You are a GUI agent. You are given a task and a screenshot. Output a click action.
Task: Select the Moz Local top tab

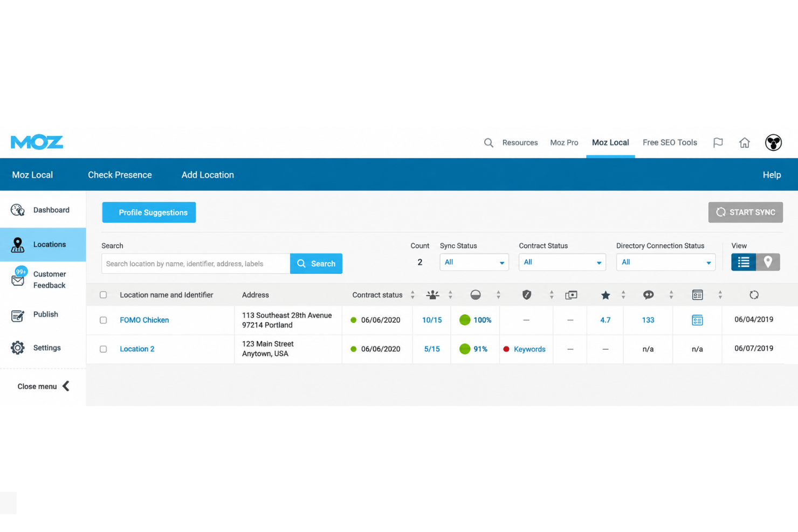pyautogui.click(x=610, y=143)
